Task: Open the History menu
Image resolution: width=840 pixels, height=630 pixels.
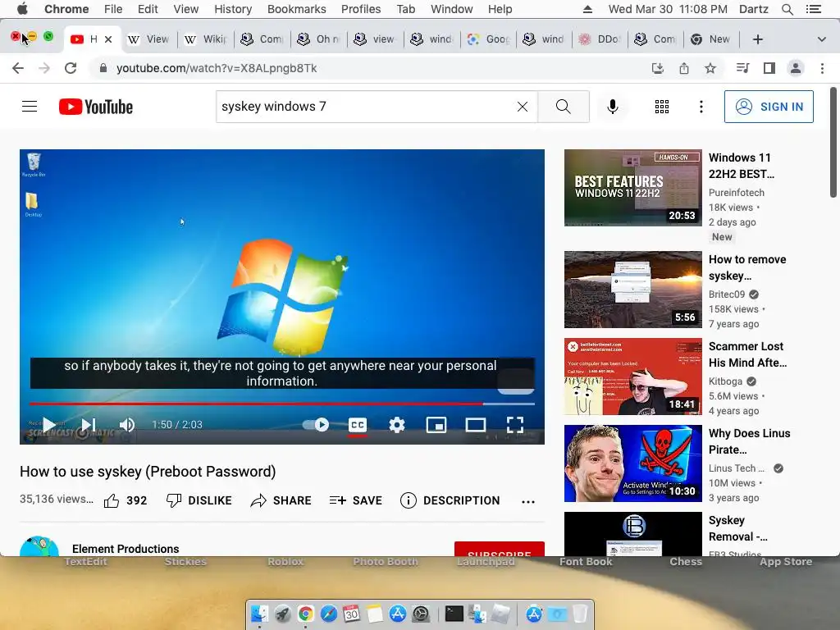Action: tap(233, 9)
